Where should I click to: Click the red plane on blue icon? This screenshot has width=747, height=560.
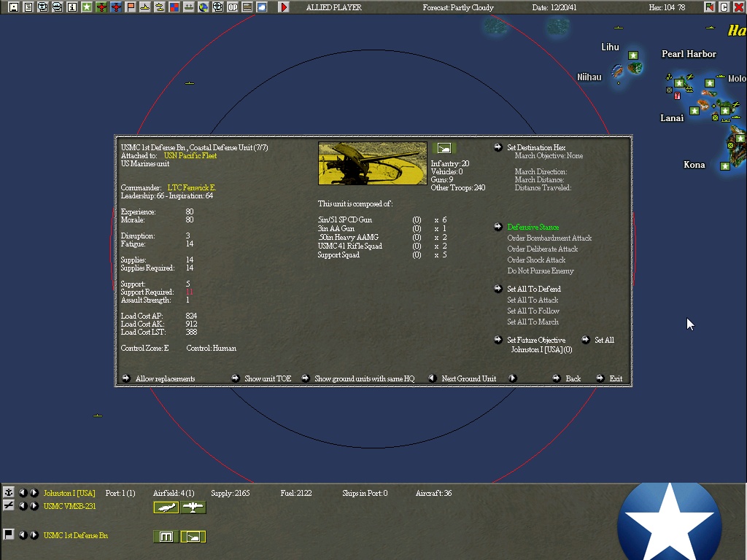coord(116,7)
